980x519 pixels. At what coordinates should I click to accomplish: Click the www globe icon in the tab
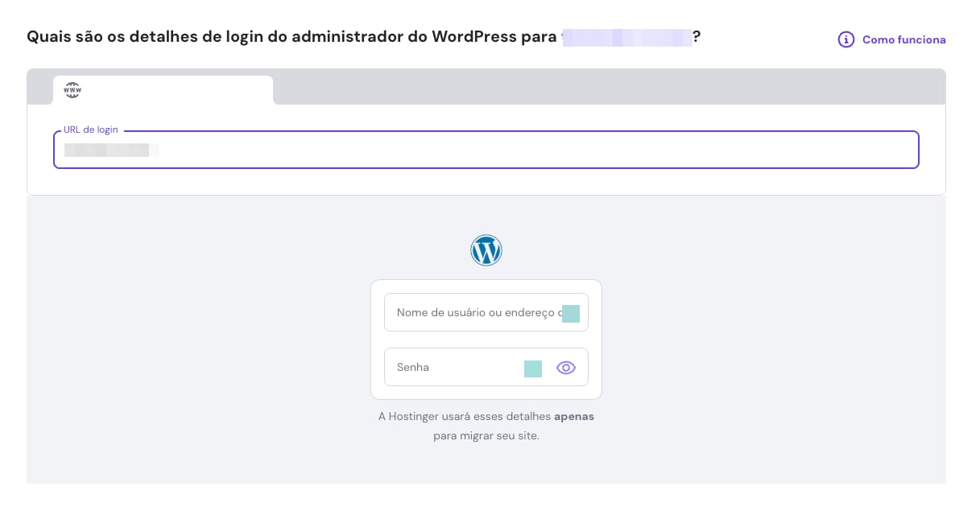(x=72, y=90)
